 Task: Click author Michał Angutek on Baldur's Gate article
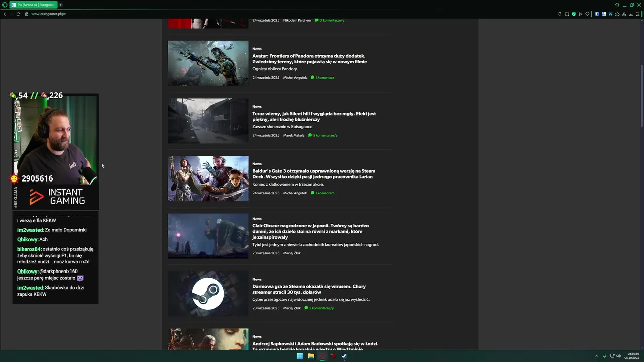pos(295,193)
